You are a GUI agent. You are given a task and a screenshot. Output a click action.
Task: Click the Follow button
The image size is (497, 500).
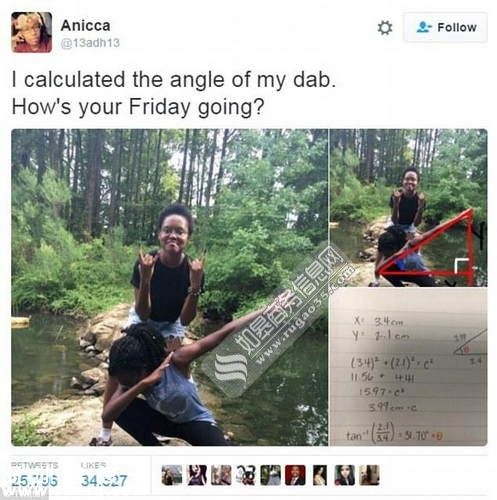446,27
